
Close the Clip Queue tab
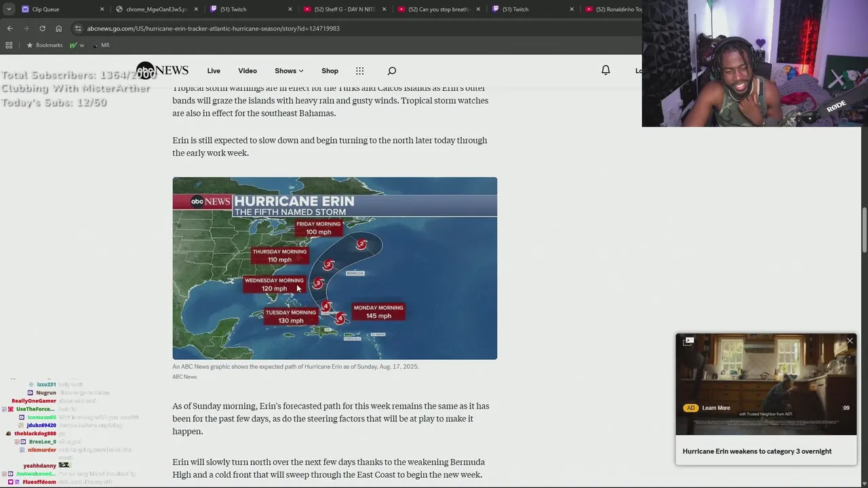[102, 9]
